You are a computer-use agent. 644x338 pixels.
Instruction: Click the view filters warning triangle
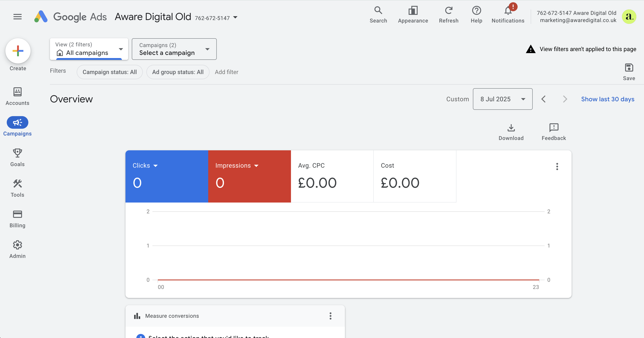(x=530, y=49)
